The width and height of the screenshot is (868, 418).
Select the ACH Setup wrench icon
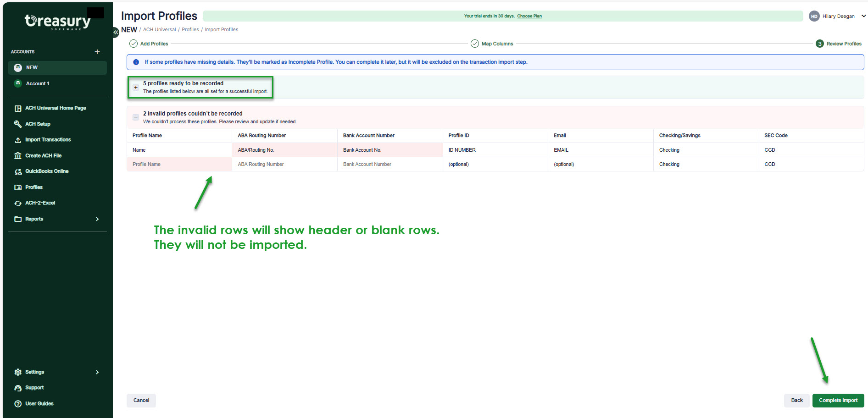pyautogui.click(x=18, y=124)
